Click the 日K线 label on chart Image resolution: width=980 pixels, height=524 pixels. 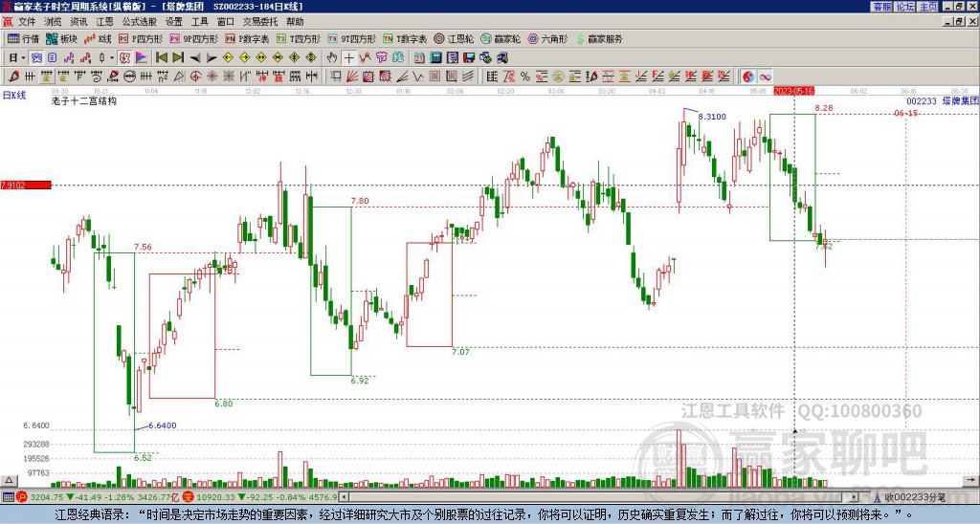(14, 95)
